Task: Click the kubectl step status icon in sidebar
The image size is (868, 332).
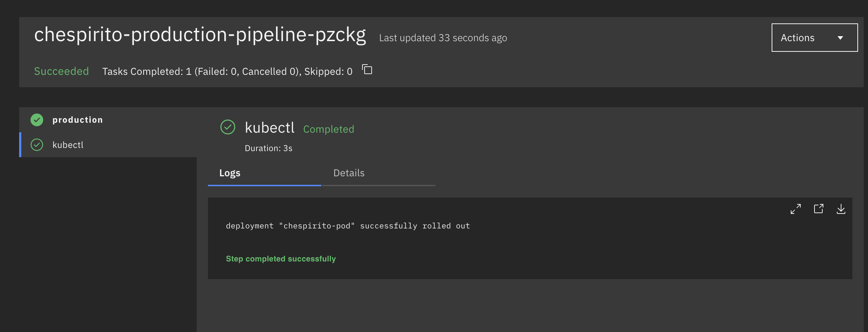Action: point(37,145)
